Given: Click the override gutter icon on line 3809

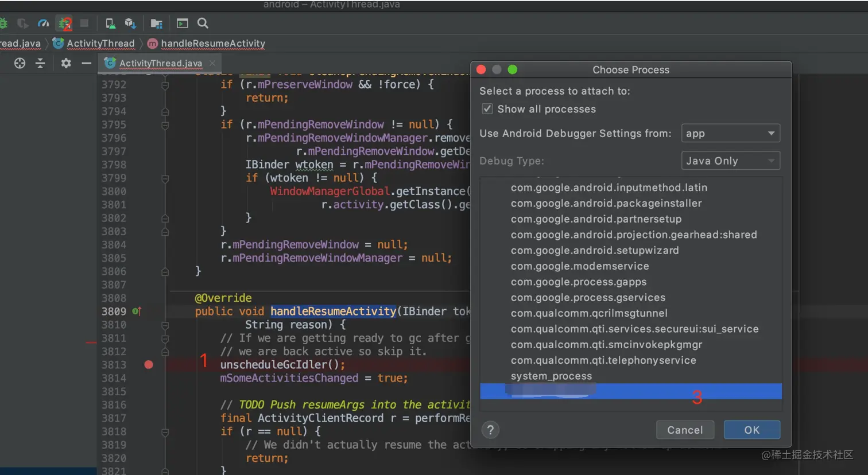Looking at the screenshot, I should tap(137, 311).
